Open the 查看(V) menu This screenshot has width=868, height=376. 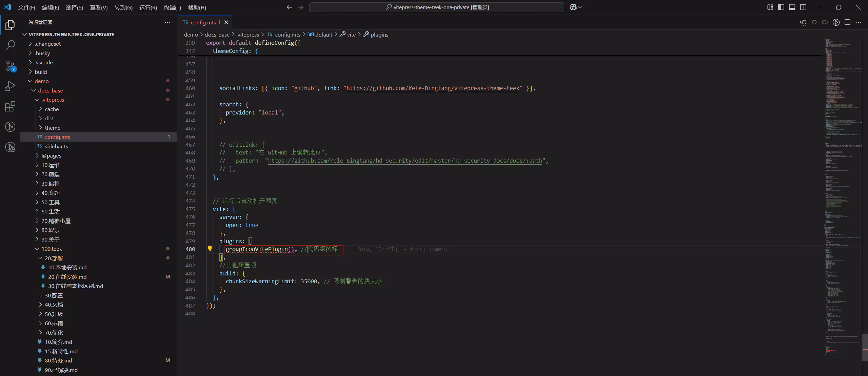click(x=99, y=7)
